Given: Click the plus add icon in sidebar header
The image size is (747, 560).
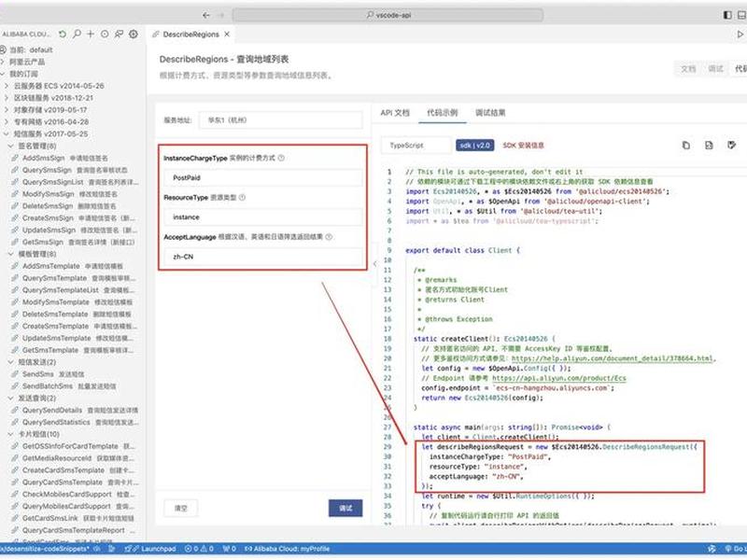Looking at the screenshot, I should click(x=91, y=35).
